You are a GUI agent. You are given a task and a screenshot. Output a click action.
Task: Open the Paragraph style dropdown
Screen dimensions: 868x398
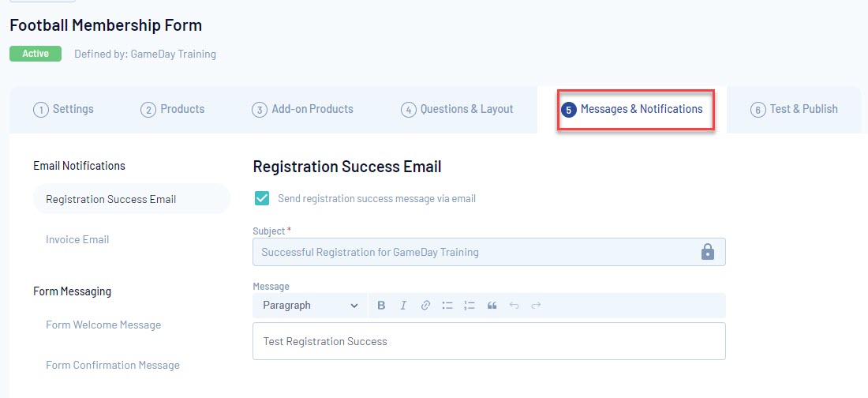coord(310,306)
